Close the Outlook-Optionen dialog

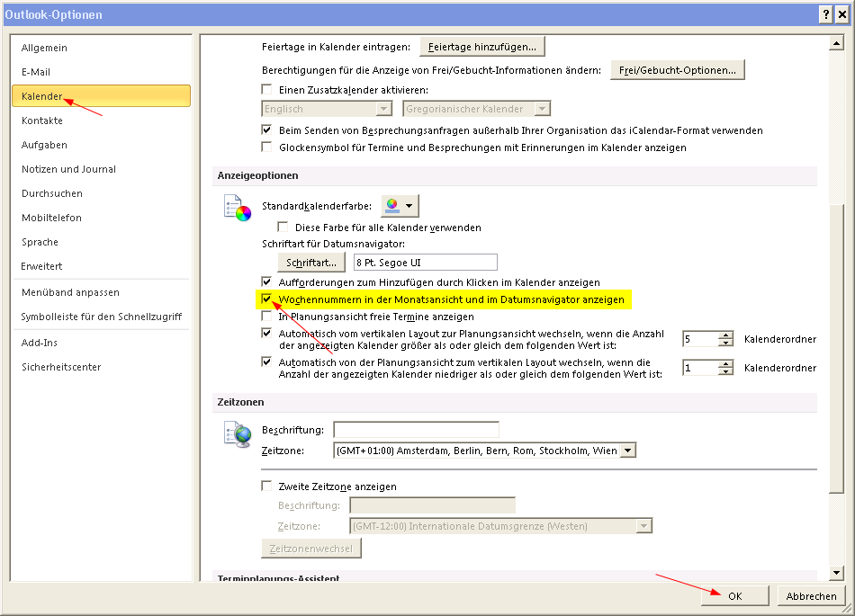click(x=842, y=14)
